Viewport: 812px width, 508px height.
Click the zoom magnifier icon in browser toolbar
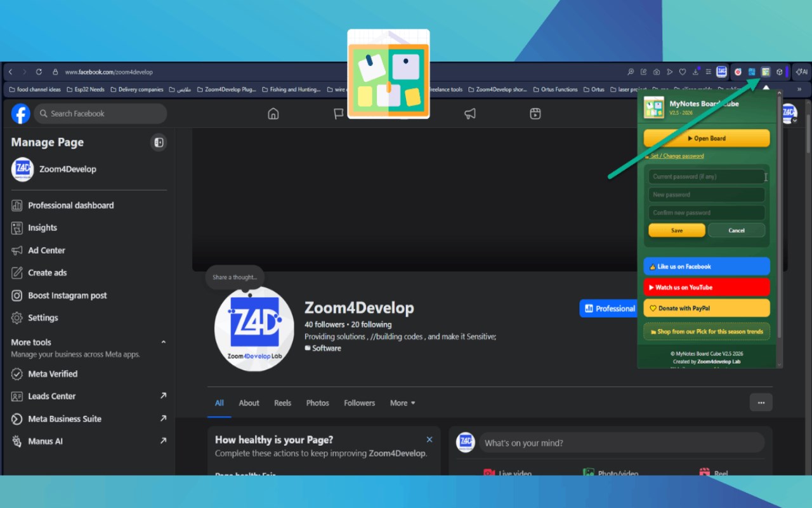pos(631,72)
